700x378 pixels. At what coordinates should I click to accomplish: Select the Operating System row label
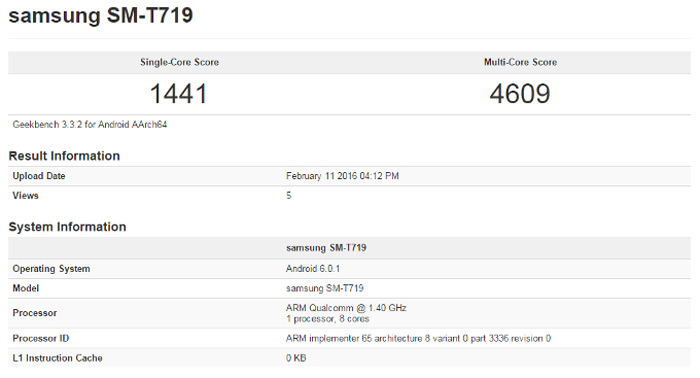coord(51,269)
